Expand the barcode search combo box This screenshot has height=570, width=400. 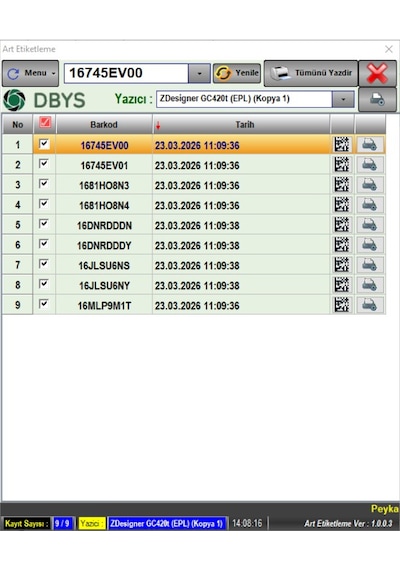click(x=199, y=73)
